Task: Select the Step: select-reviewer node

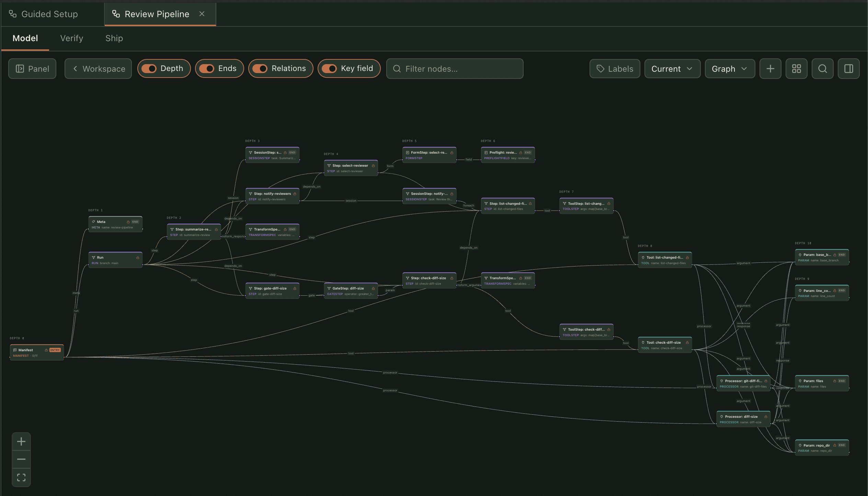Action: tap(351, 168)
